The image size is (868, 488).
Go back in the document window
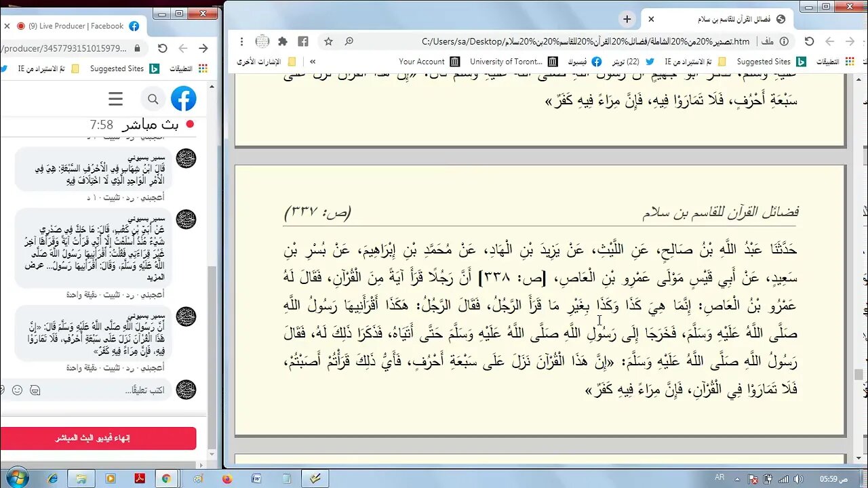(x=829, y=41)
